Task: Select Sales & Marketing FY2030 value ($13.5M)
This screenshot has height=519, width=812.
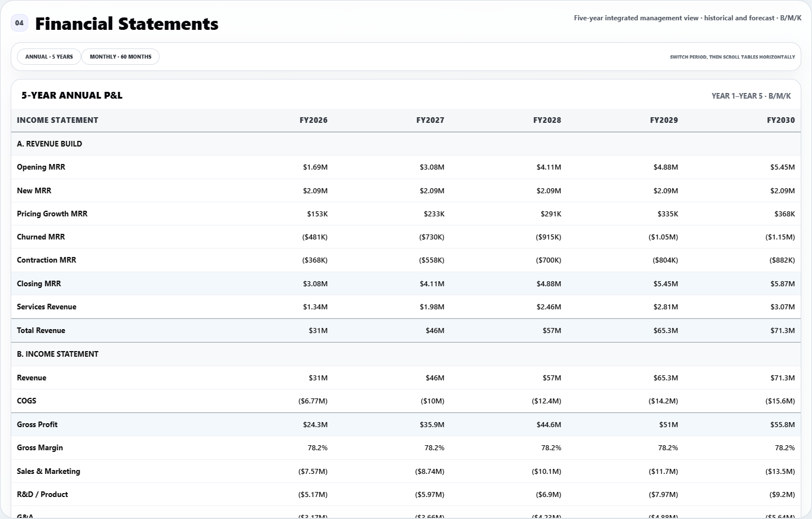Action: pyautogui.click(x=780, y=471)
